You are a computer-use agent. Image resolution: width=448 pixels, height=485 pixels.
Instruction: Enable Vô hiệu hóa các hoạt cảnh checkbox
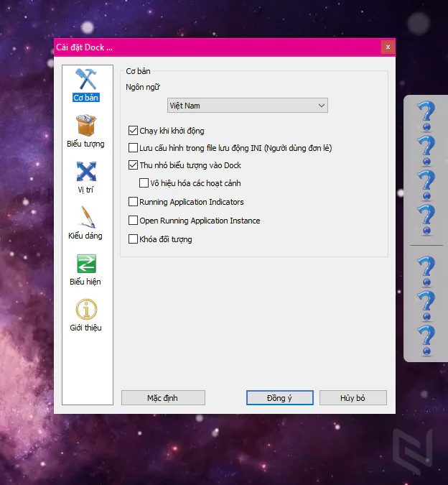click(x=144, y=183)
